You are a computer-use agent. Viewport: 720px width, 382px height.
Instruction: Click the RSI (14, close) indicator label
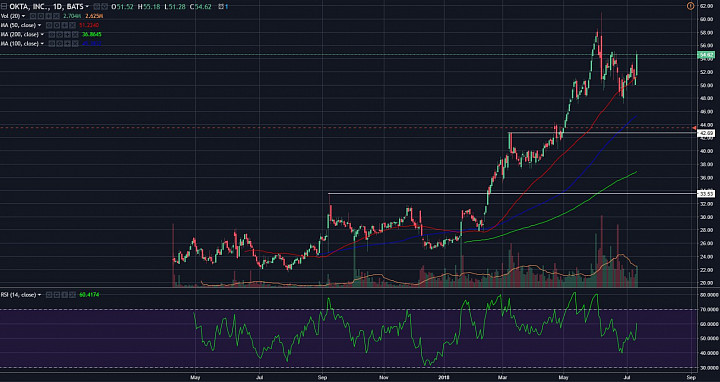point(18,295)
